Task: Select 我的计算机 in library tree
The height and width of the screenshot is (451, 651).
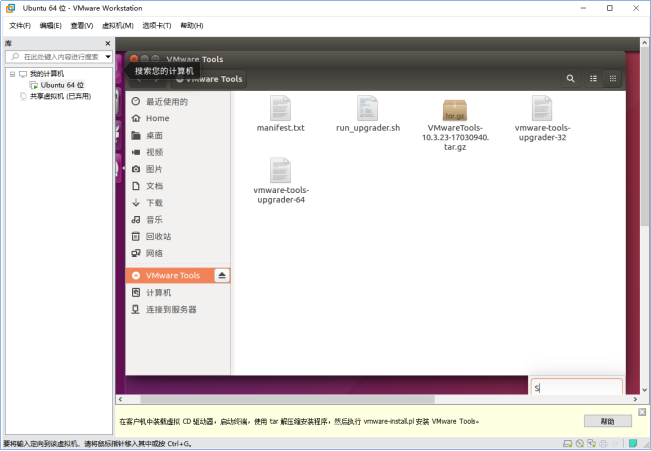Action: [47, 74]
